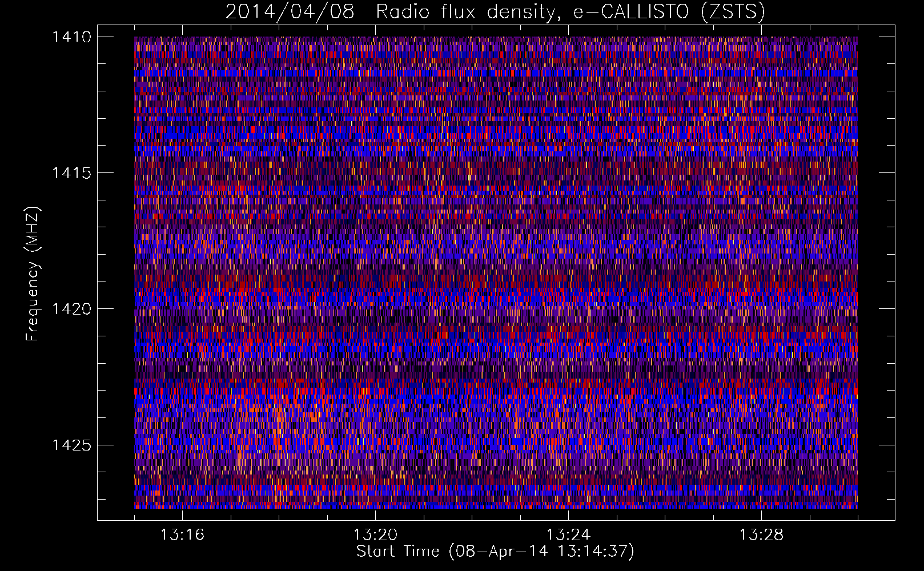Click the 13:16 time tick label
Screen dimensions: 924x571
tap(182, 535)
